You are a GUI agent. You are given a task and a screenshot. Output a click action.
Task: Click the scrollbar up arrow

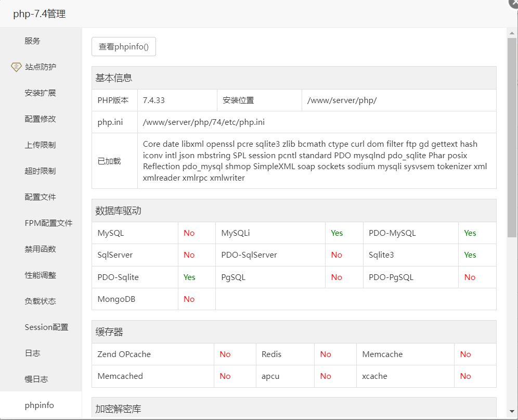(512, 33)
